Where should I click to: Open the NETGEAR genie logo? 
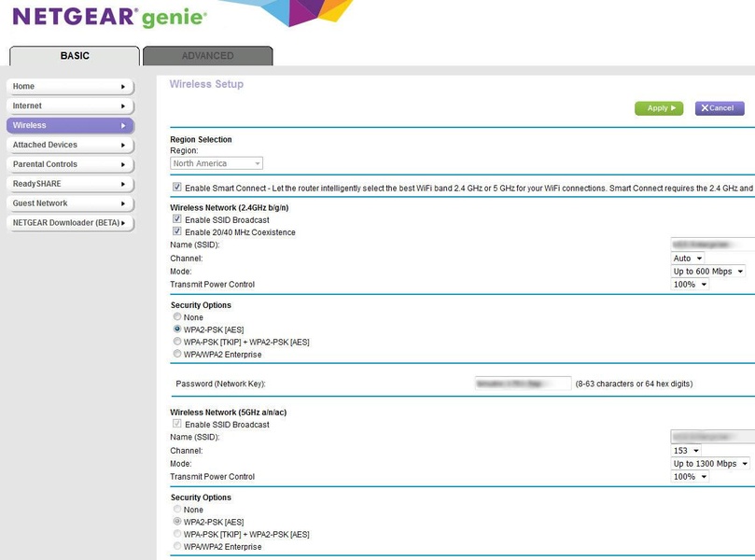[x=110, y=17]
